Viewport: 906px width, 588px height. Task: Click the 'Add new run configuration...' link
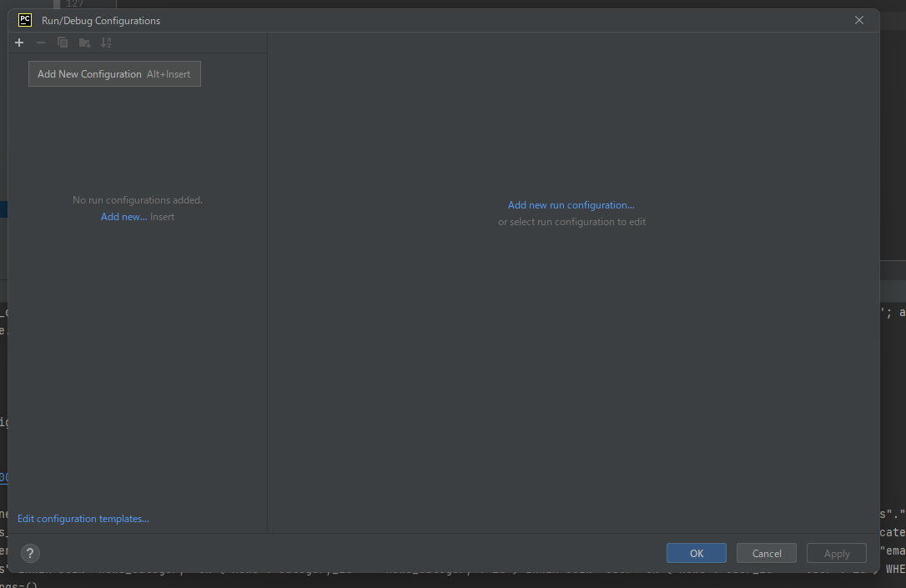[571, 205]
